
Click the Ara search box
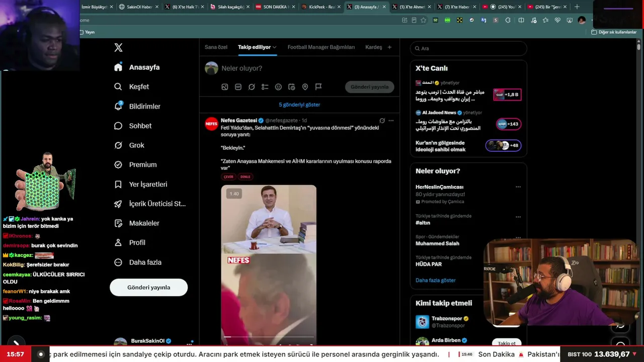point(468,48)
